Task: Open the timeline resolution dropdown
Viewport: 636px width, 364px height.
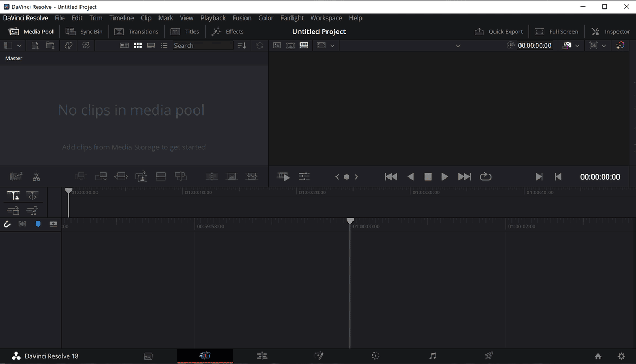Action: (332, 46)
